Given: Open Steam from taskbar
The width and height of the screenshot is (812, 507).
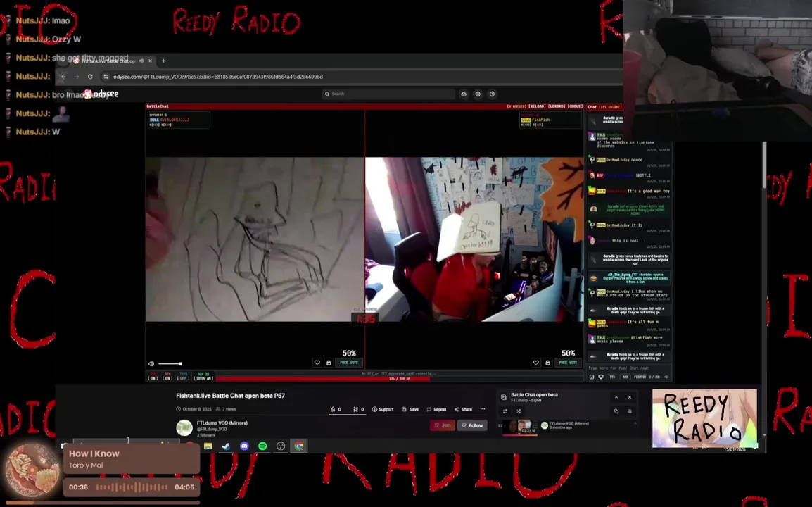Looking at the screenshot, I should tap(227, 446).
